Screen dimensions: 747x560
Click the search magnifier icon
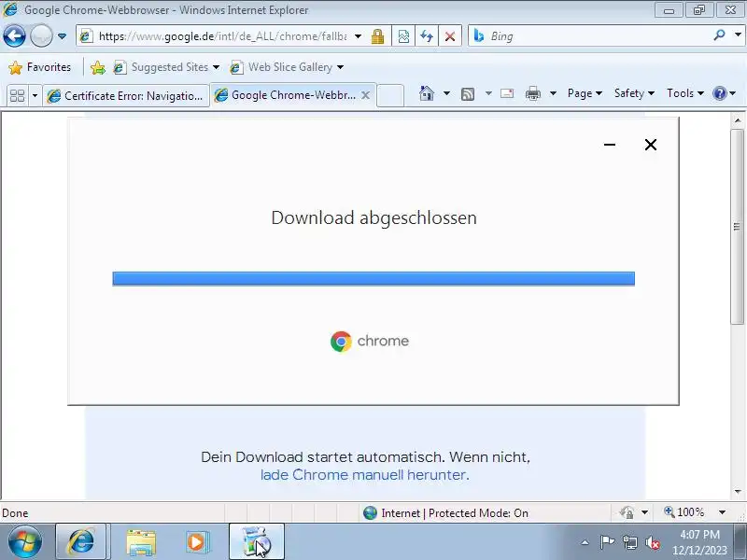pyautogui.click(x=719, y=35)
